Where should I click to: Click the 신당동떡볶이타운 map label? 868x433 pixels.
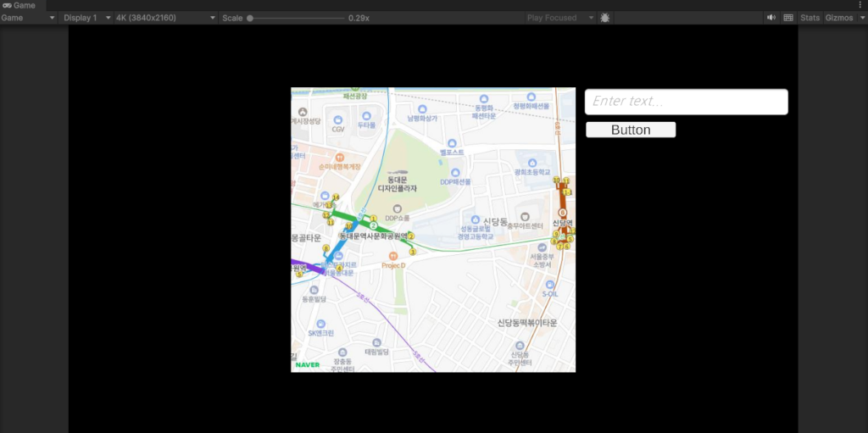coord(527,323)
